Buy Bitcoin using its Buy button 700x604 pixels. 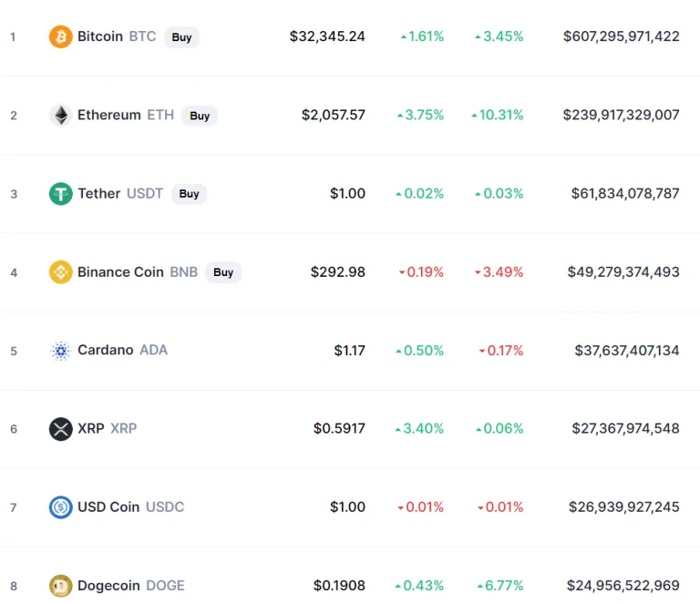tap(181, 37)
